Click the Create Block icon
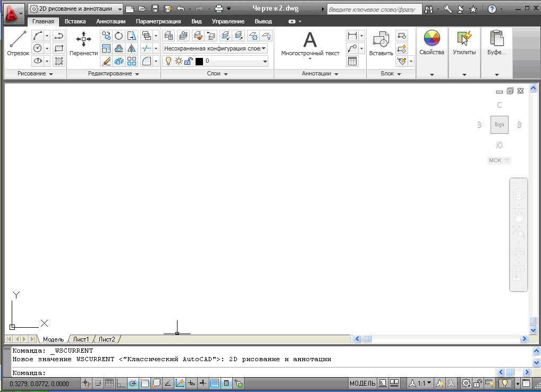The width and height of the screenshot is (541, 392). coord(402,36)
